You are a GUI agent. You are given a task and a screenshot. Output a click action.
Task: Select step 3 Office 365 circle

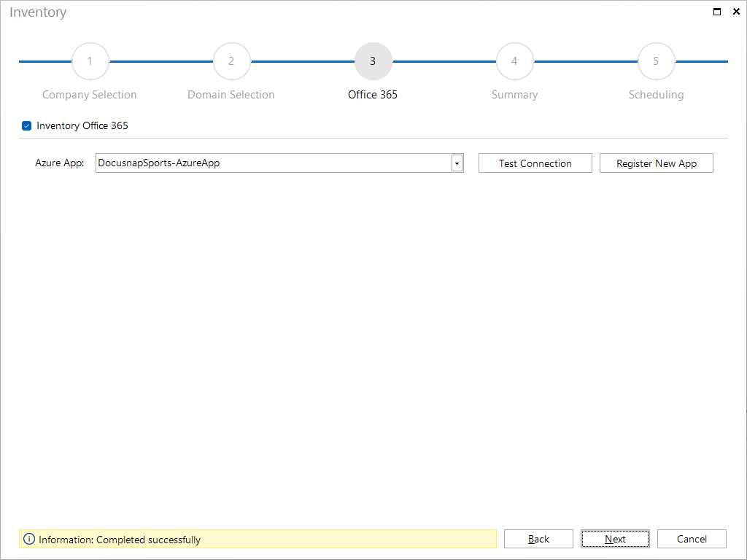point(373,61)
